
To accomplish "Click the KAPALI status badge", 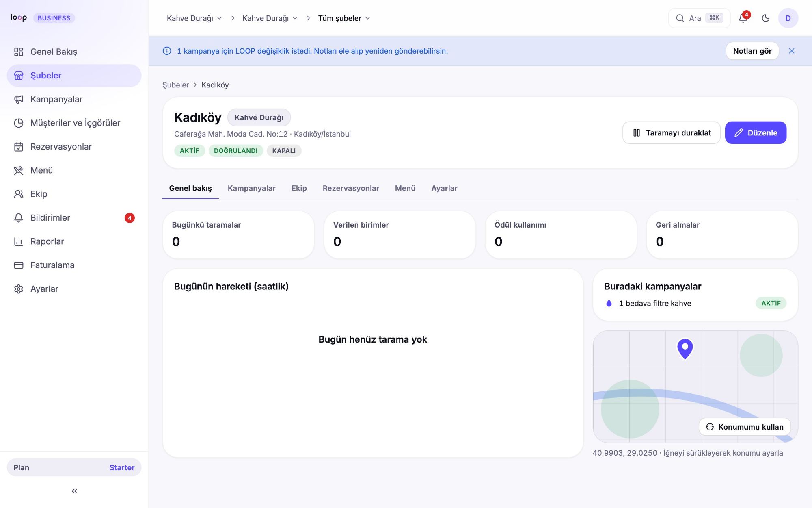I will tap(284, 151).
